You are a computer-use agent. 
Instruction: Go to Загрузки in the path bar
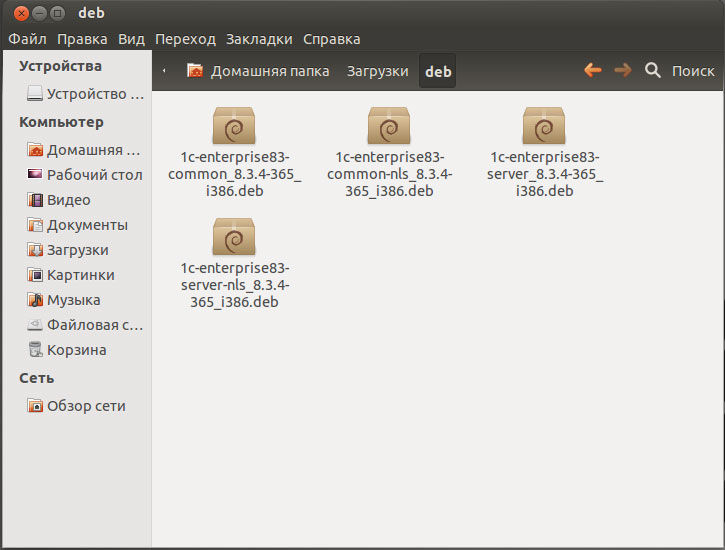click(377, 71)
